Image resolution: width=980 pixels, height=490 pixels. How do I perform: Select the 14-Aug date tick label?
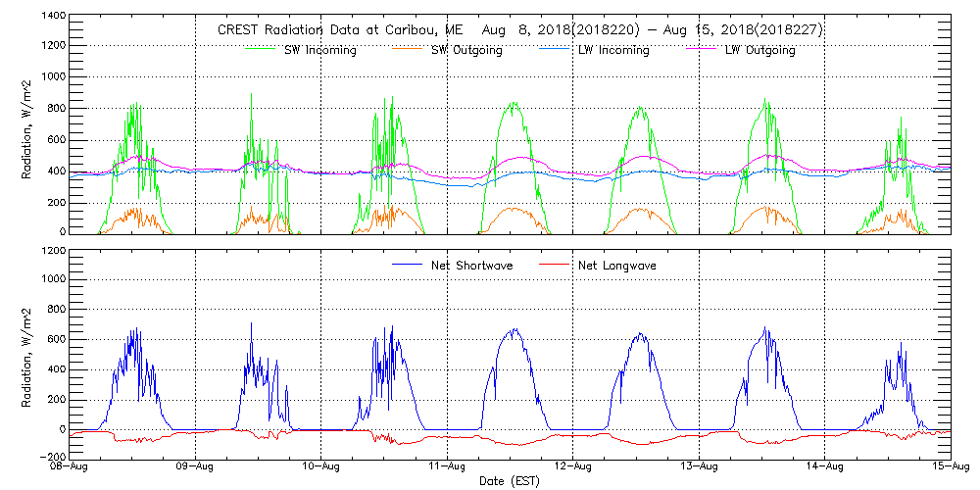click(825, 466)
